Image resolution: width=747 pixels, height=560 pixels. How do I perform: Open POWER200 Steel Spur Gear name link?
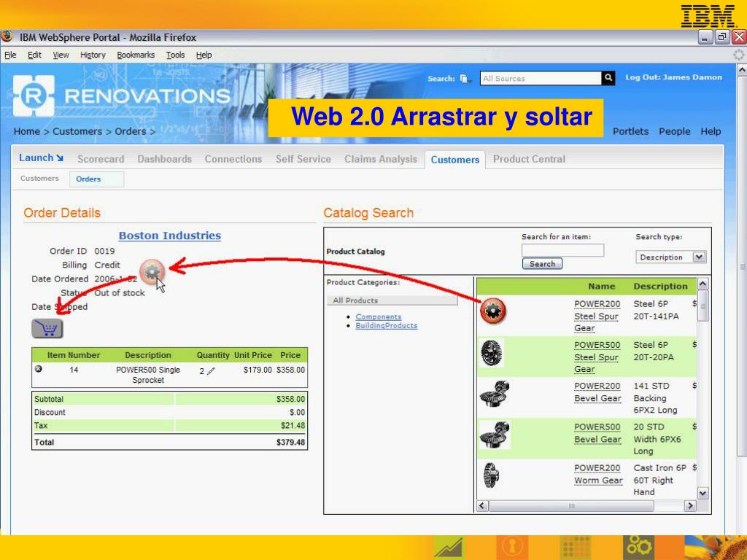[597, 316]
